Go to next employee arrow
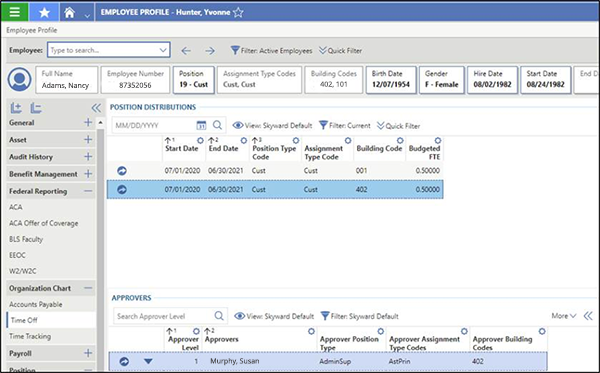The width and height of the screenshot is (600, 373). point(210,50)
